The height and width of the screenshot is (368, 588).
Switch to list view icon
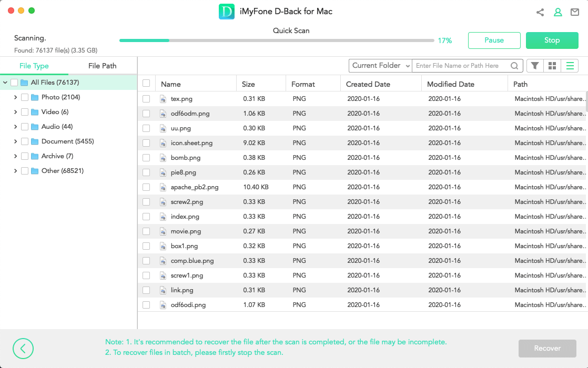pyautogui.click(x=570, y=66)
